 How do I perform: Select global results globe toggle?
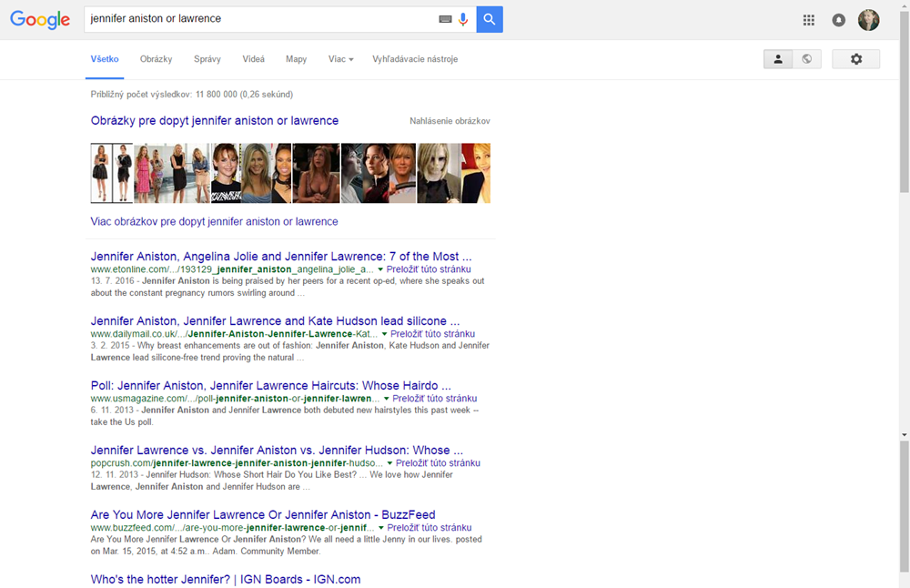click(806, 59)
